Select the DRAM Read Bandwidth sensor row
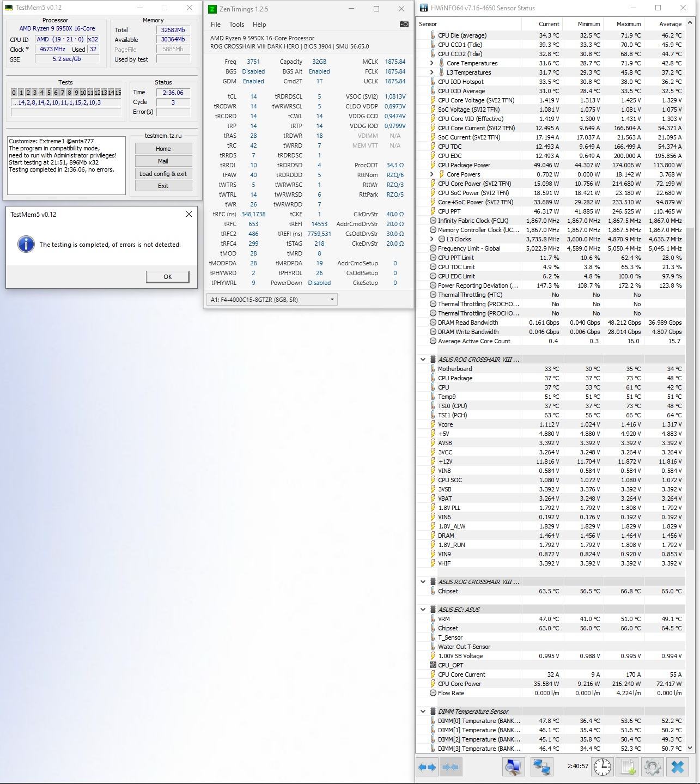700x784 pixels. (550, 323)
